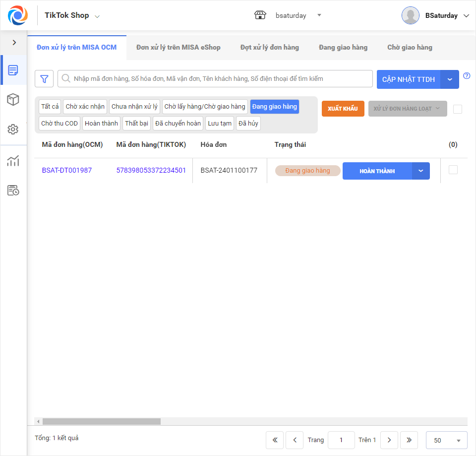Open the help question mark icon

pyautogui.click(x=467, y=75)
